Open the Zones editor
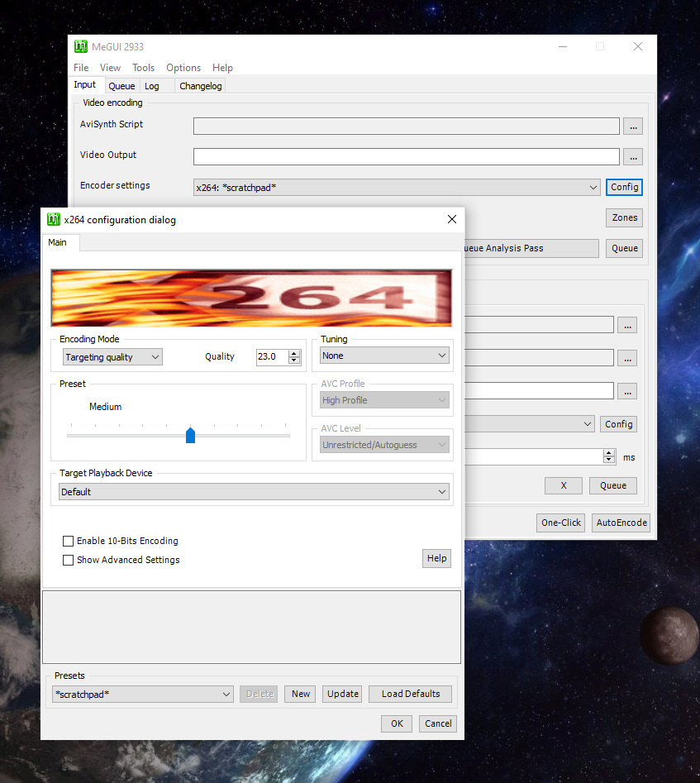Screen dimensions: 700x783 click(624, 217)
